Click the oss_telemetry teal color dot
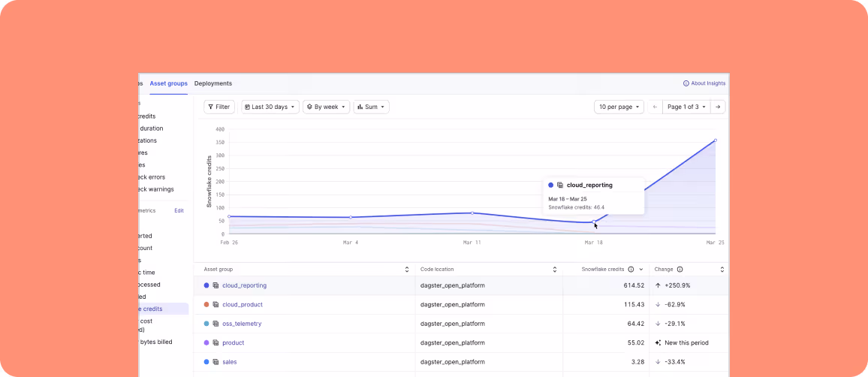This screenshot has height=377, width=868. click(206, 324)
